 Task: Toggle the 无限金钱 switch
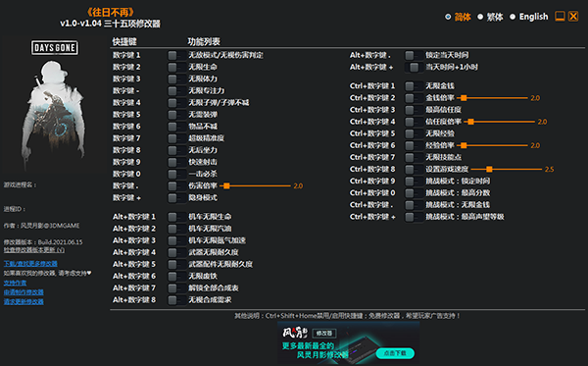pyautogui.click(x=414, y=86)
